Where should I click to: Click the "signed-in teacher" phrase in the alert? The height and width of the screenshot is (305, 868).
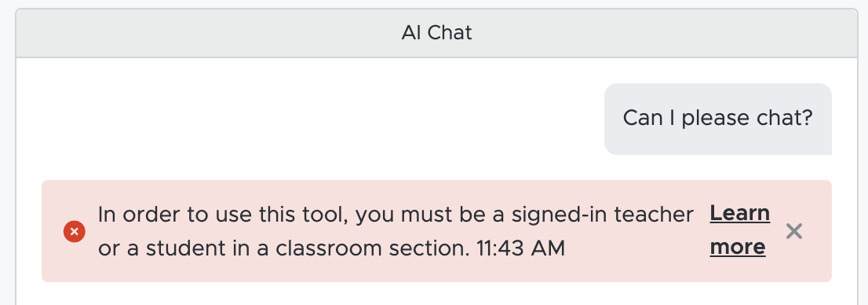point(602,215)
